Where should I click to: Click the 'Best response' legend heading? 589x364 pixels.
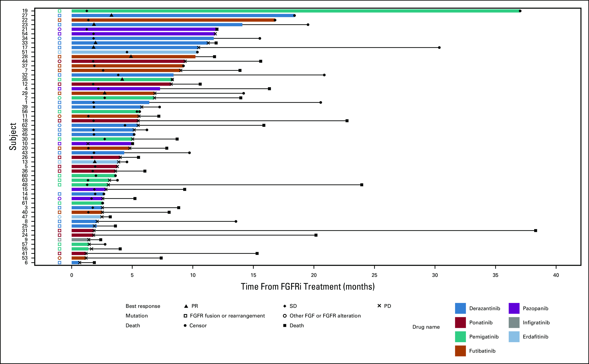(x=143, y=306)
